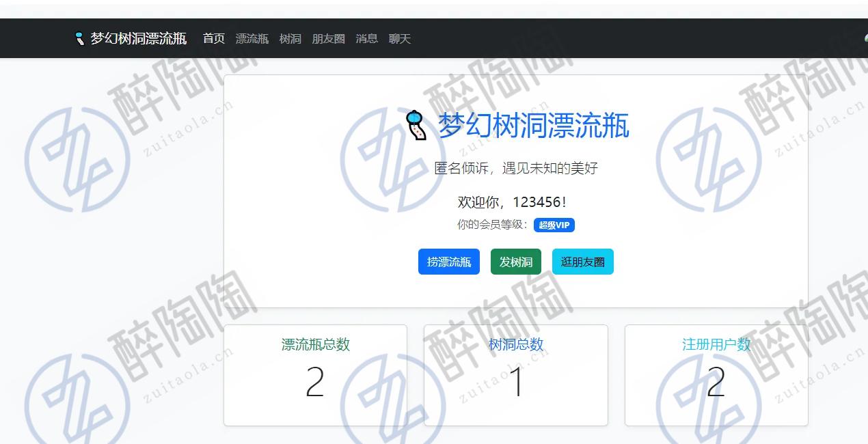This screenshot has height=444, width=868.
Task: Click the 梦幻树洞漂流瓶 brand text in navbar
Action: tap(139, 39)
